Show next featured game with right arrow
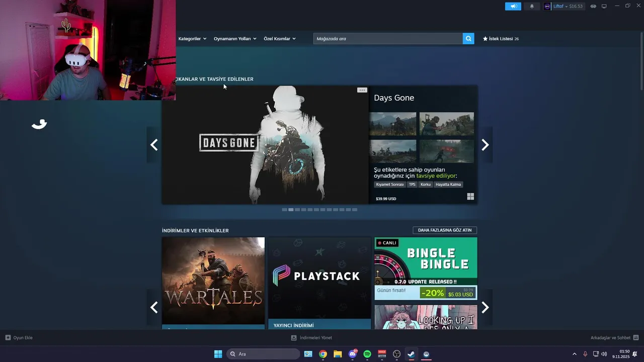Image resolution: width=644 pixels, height=362 pixels. tap(485, 145)
